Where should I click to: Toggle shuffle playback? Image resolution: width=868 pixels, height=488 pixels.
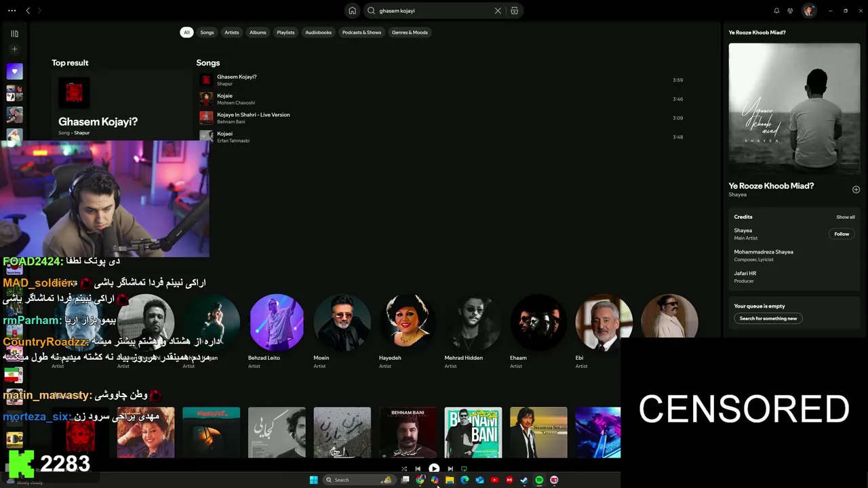pyautogui.click(x=404, y=468)
